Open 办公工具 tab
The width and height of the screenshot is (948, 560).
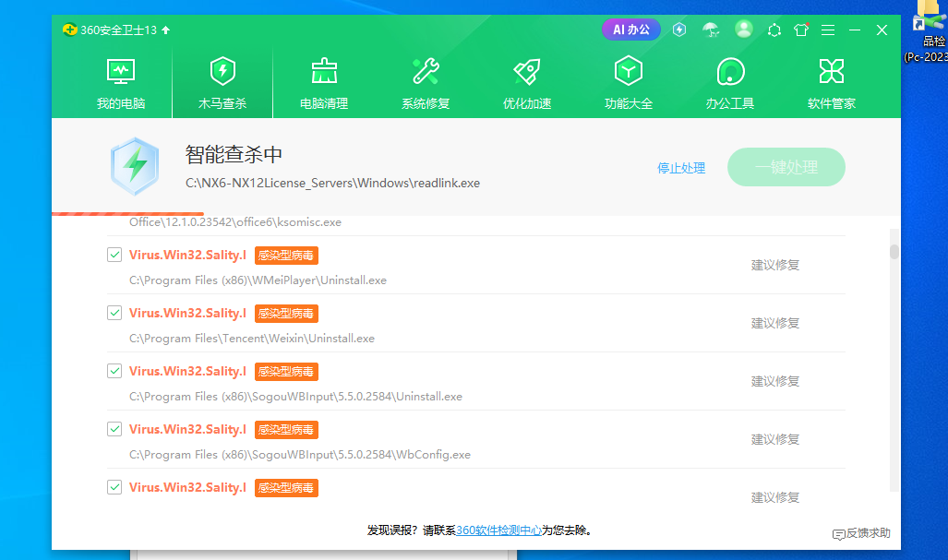click(730, 83)
